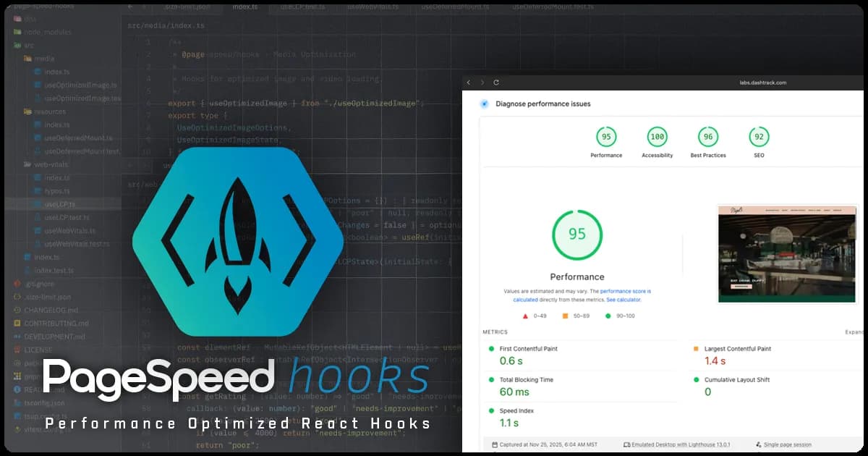Click the SEO 92 score gauge
Image resolution: width=868 pixels, height=456 pixels.
pos(758,136)
